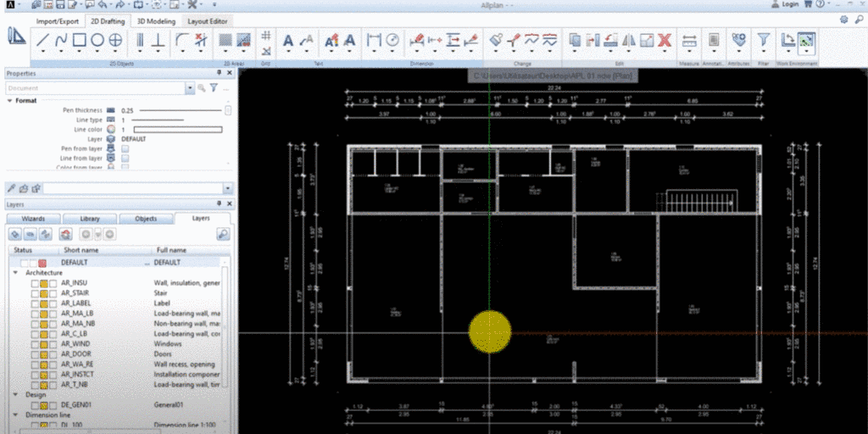The height and width of the screenshot is (434, 868).
Task: Open the Library palette tab
Action: 90,219
